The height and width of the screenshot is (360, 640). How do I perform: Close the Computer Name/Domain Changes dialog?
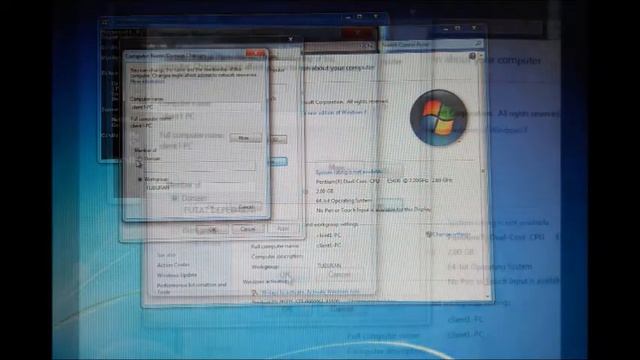click(256, 53)
